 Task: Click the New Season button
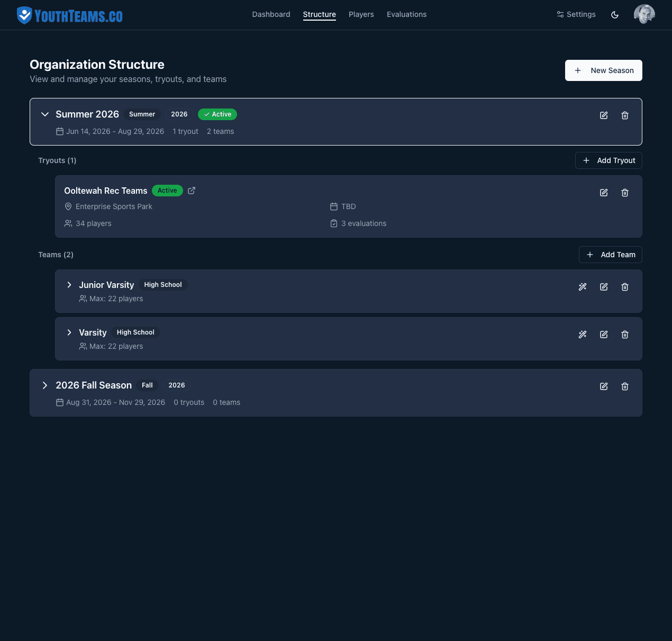pyautogui.click(x=603, y=70)
